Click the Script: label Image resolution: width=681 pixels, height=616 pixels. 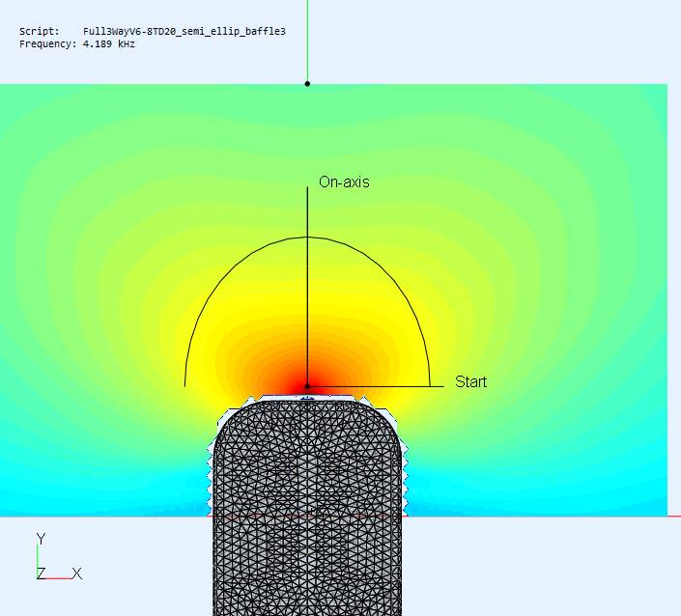click(x=39, y=31)
